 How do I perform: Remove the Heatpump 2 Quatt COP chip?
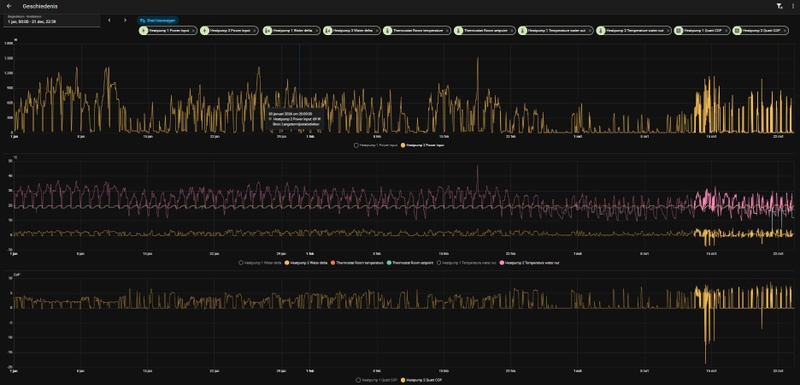pyautogui.click(x=785, y=31)
